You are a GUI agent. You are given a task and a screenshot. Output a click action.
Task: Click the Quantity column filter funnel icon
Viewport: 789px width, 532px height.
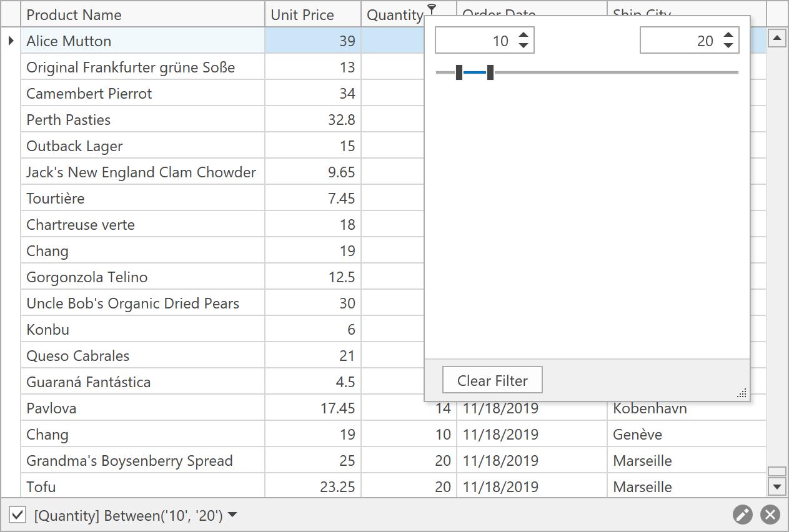click(432, 9)
